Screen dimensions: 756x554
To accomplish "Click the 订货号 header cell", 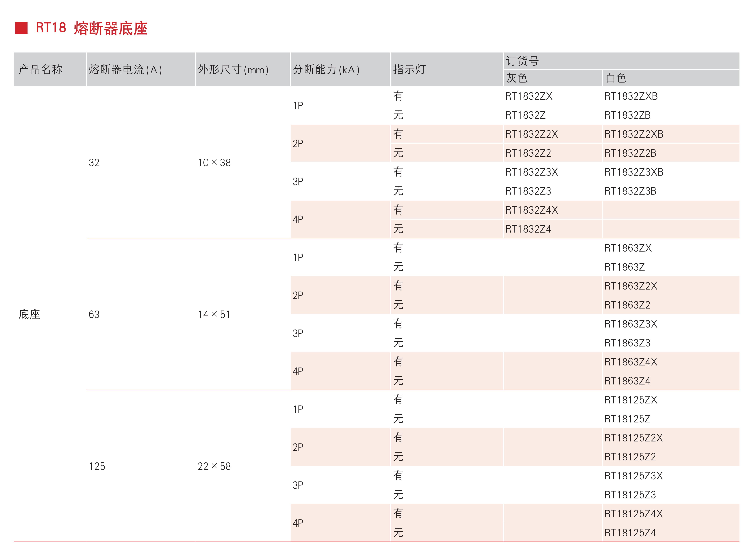I will click(x=522, y=61).
